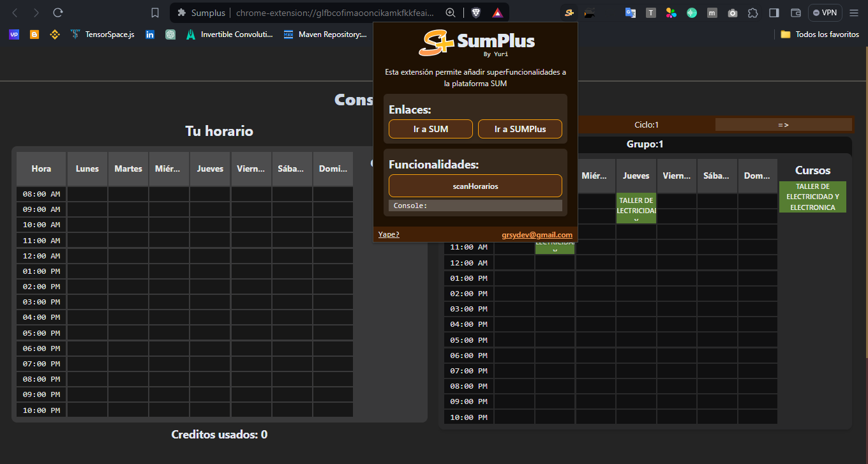
Task: Click the browser back arrow
Action: click(x=15, y=13)
